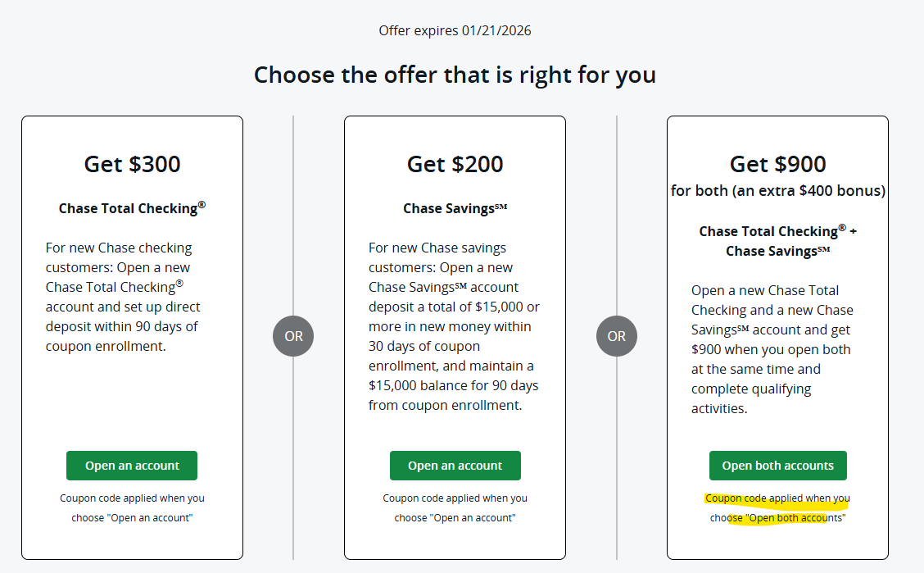Image resolution: width=924 pixels, height=573 pixels.
Task: Click coupon code note below the $300 offer
Action: (x=132, y=507)
